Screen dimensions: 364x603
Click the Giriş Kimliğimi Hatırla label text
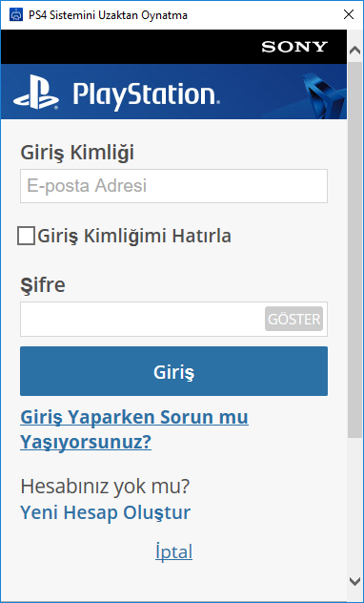click(134, 236)
